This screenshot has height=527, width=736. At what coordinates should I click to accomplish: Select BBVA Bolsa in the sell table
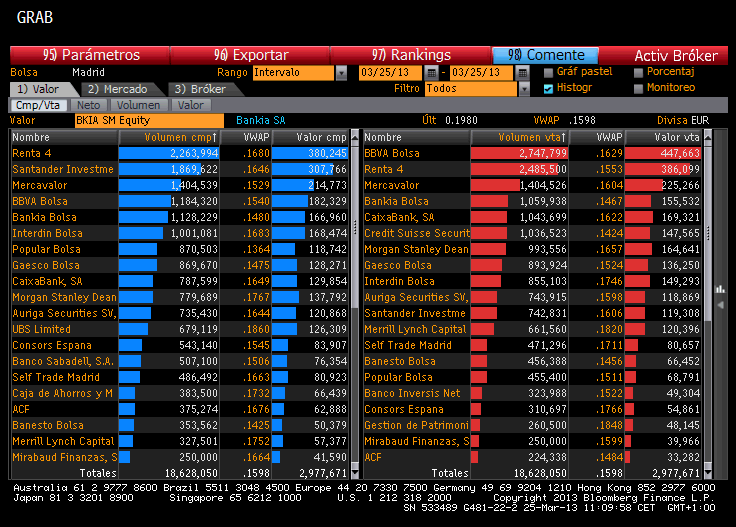(532, 153)
